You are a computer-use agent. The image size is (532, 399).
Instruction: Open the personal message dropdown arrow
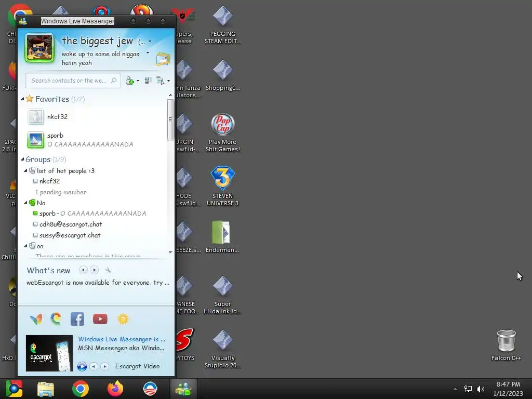tap(148, 53)
